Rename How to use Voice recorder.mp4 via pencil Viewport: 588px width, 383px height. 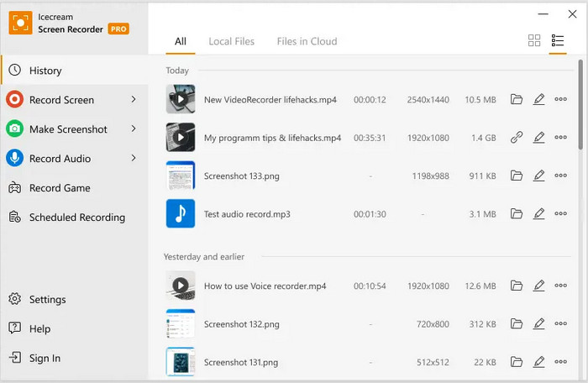click(538, 286)
